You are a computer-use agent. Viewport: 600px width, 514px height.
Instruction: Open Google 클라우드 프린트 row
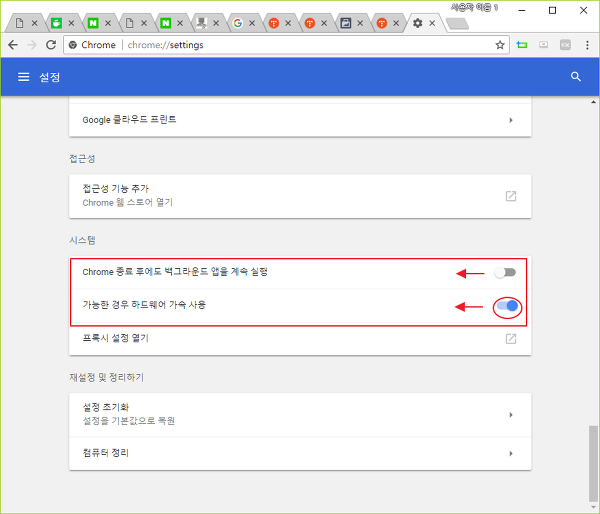(300, 120)
